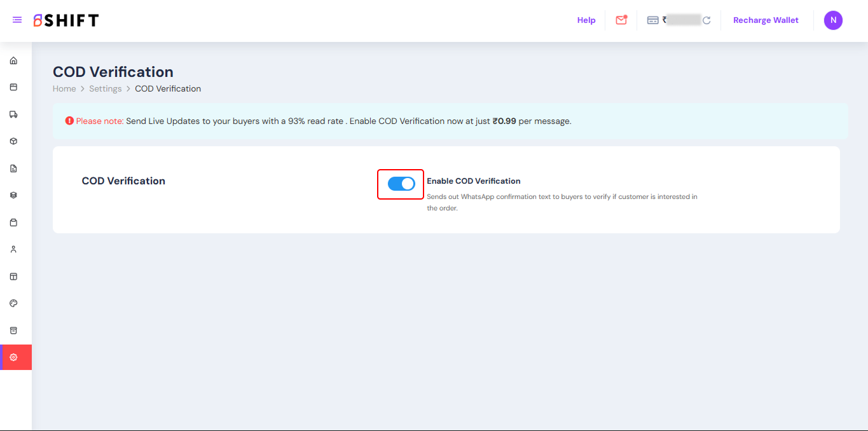The height and width of the screenshot is (431, 868).
Task: Open the N user profile avatar
Action: [x=833, y=20]
